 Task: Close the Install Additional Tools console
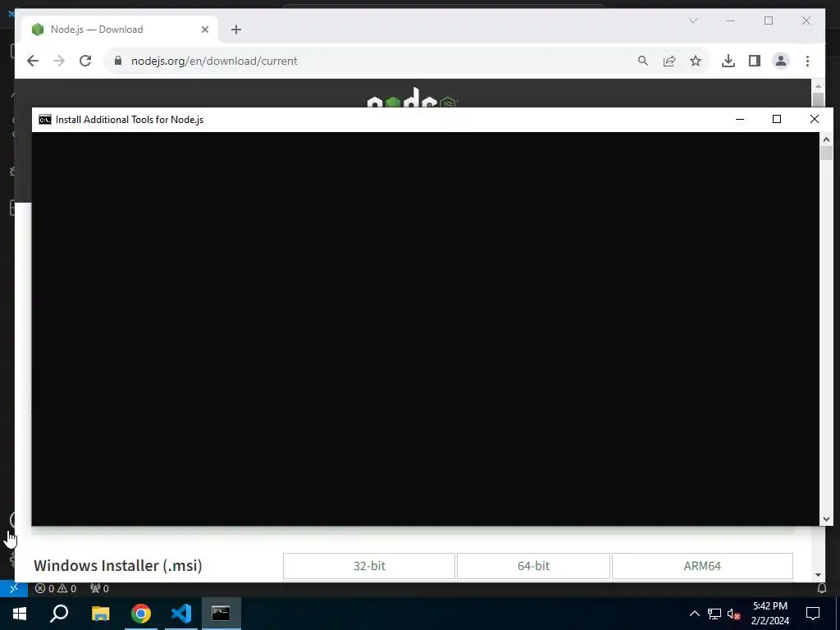coord(815,119)
